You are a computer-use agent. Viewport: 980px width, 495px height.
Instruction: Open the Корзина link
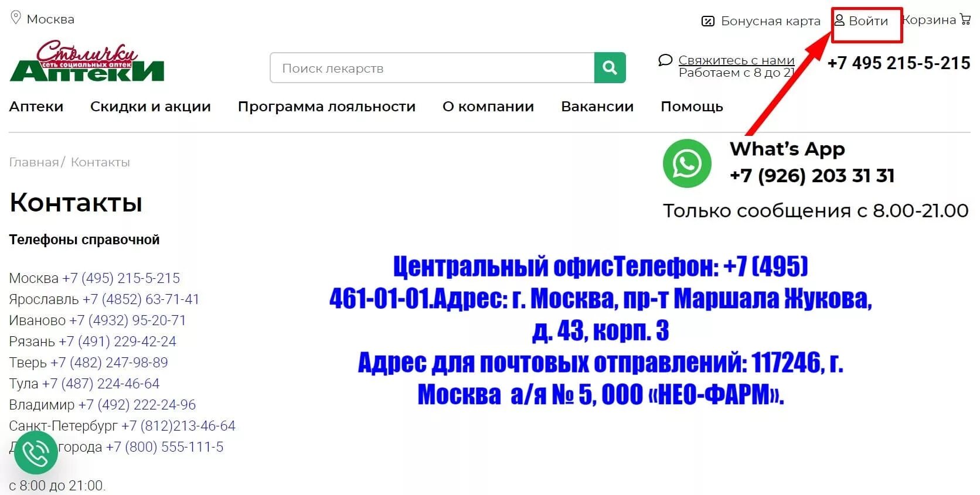tap(930, 20)
